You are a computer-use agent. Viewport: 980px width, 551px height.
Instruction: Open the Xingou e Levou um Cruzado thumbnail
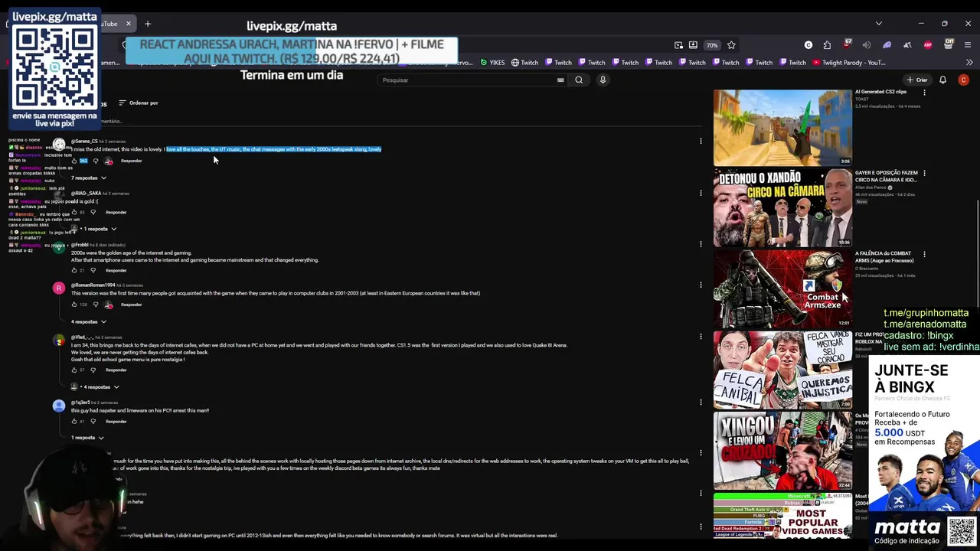[x=782, y=451]
